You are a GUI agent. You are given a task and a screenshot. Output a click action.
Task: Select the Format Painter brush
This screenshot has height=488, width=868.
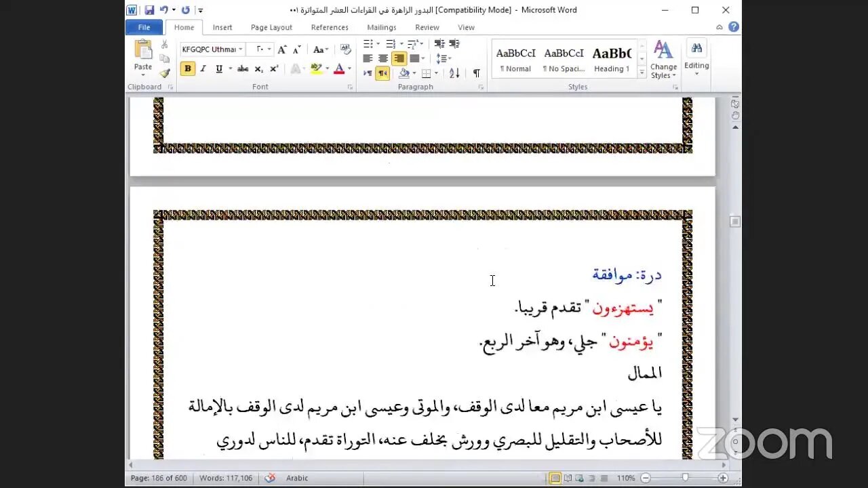coord(164,73)
